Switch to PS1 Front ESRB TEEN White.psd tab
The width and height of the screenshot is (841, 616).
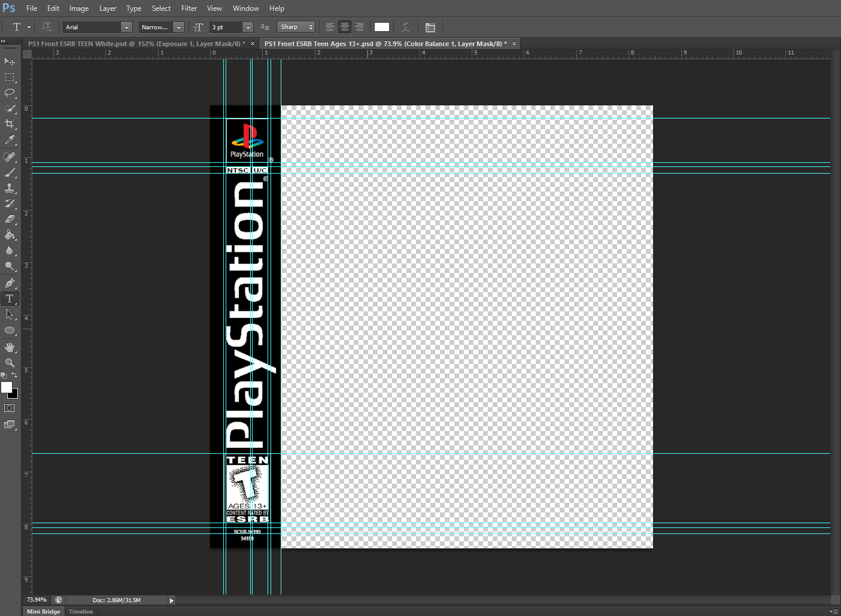(x=136, y=44)
